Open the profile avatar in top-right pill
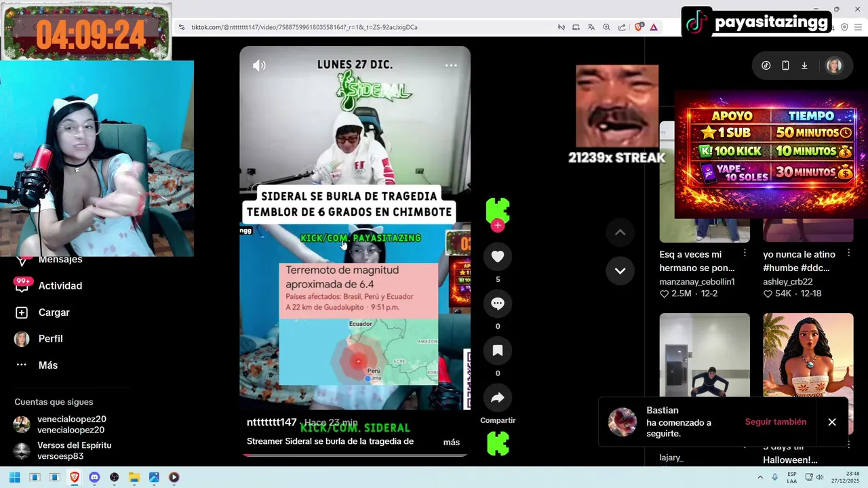The image size is (868, 488). click(x=834, y=66)
